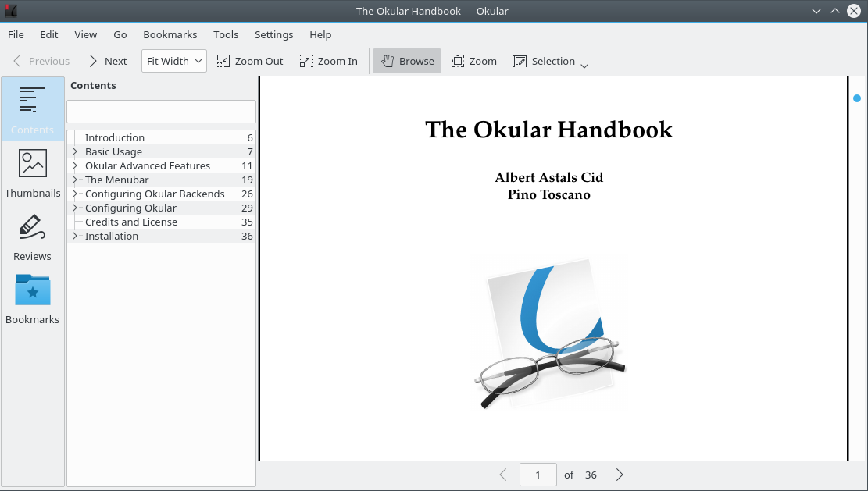Open the Bookmarks sidebar panel
The height and width of the screenshot is (491, 868).
(33, 299)
